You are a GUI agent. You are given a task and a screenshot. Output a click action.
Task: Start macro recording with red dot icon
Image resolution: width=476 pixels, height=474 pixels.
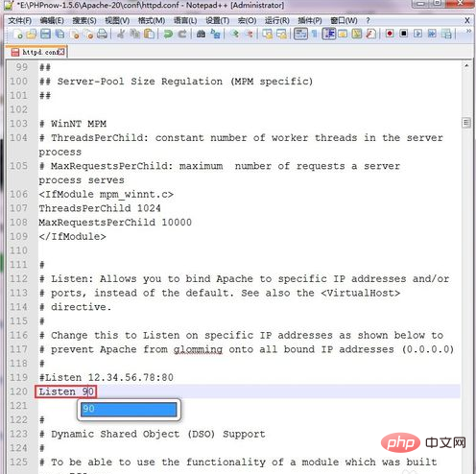[x=390, y=34]
